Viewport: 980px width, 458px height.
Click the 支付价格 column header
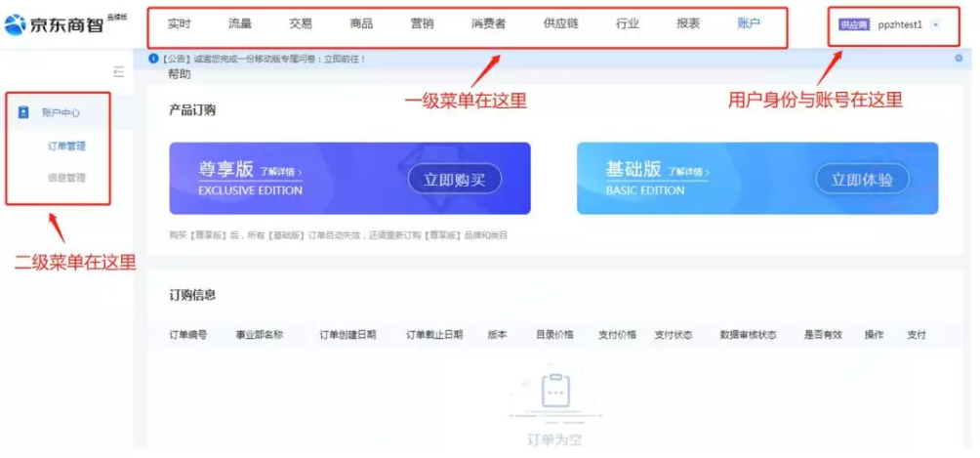pyautogui.click(x=618, y=335)
